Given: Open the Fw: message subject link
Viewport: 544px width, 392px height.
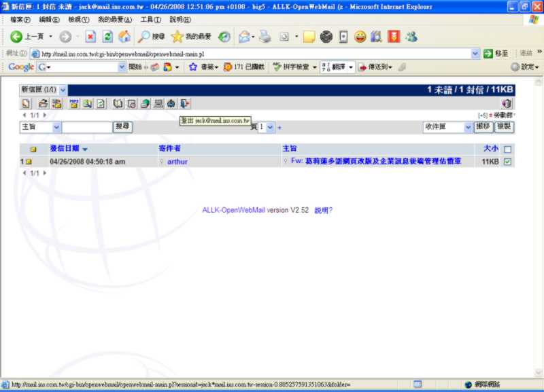Looking at the screenshot, I should [x=376, y=161].
